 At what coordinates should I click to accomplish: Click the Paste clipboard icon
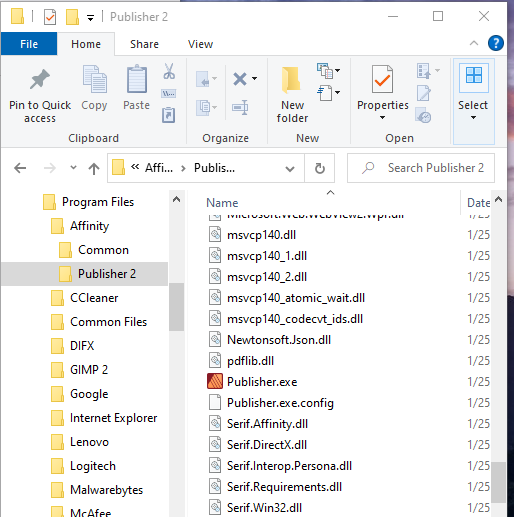coord(137,79)
